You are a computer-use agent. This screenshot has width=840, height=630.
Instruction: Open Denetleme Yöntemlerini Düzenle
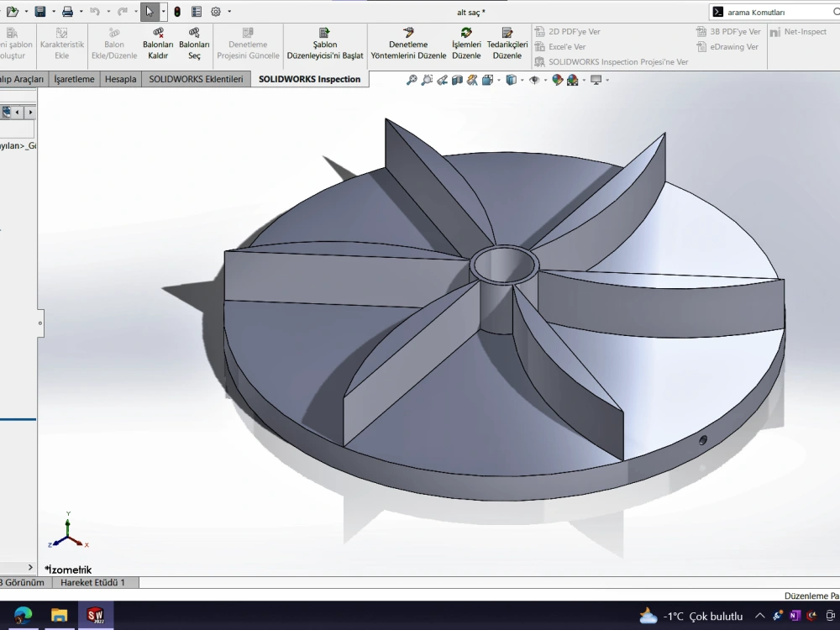coord(408,44)
